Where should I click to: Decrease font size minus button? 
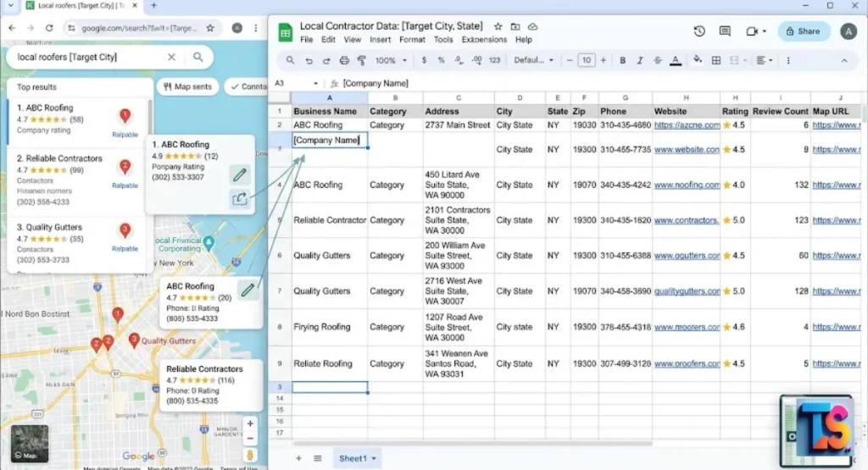pos(569,60)
